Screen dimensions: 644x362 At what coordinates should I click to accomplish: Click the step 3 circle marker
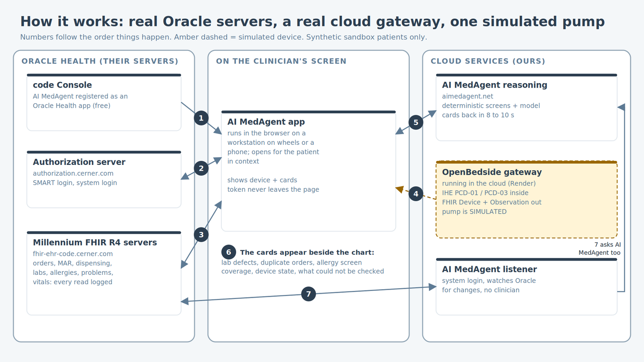point(201,235)
